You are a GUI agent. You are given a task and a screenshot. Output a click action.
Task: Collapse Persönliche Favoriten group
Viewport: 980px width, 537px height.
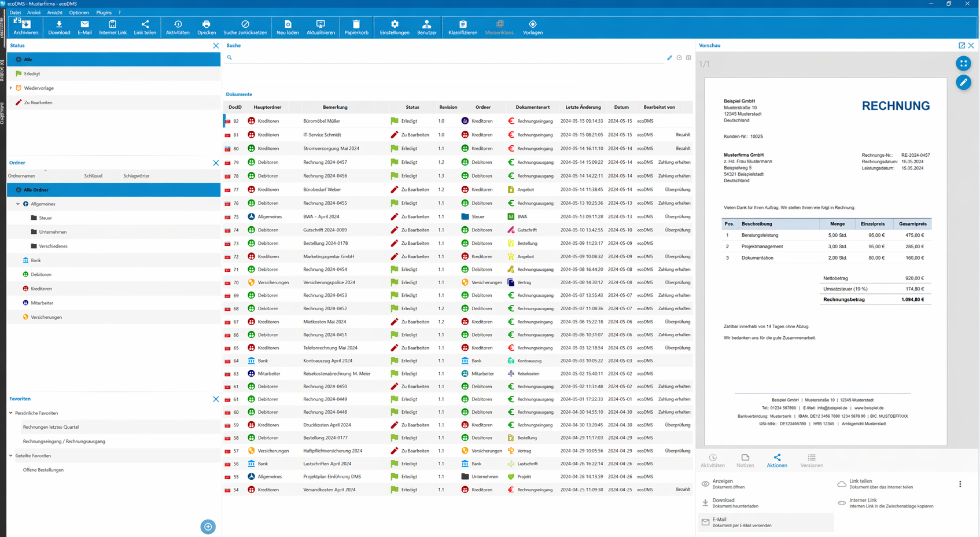(11, 413)
